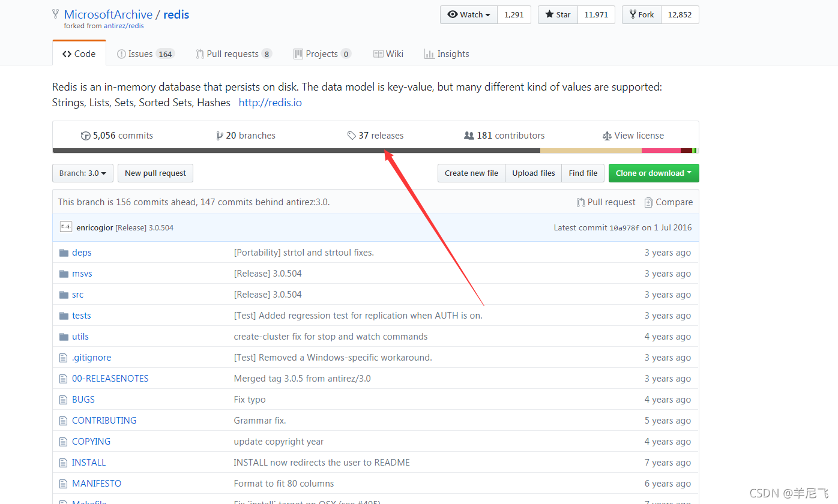Click the deps folder icon
This screenshot has height=504, width=838.
coord(64,253)
